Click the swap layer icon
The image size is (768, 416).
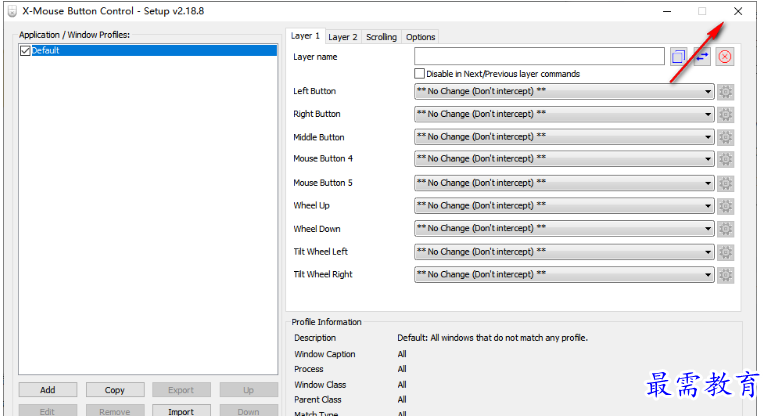pyautogui.click(x=702, y=57)
